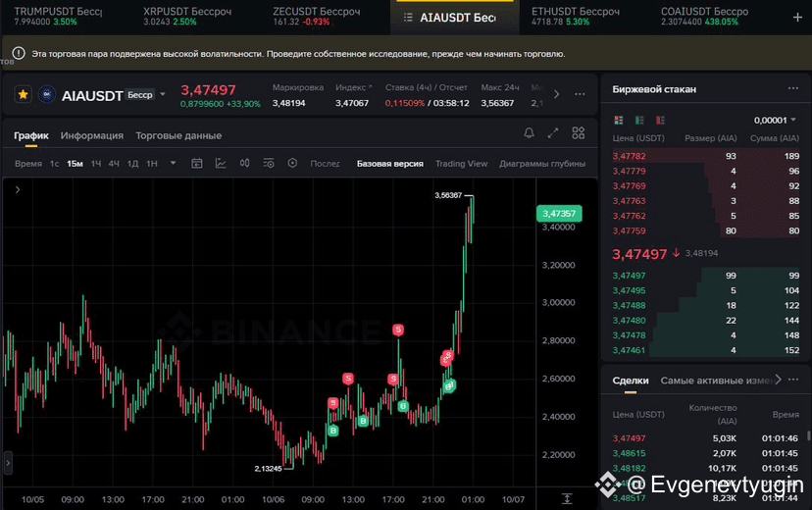Click the warning info icon in banner
The width and height of the screenshot is (812, 510).
coord(19,53)
